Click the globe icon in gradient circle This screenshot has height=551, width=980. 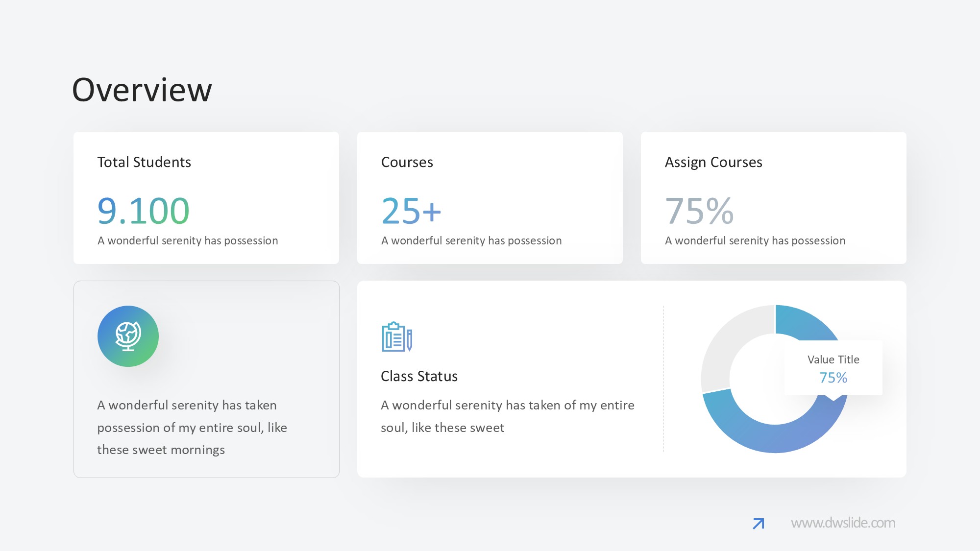(x=128, y=336)
